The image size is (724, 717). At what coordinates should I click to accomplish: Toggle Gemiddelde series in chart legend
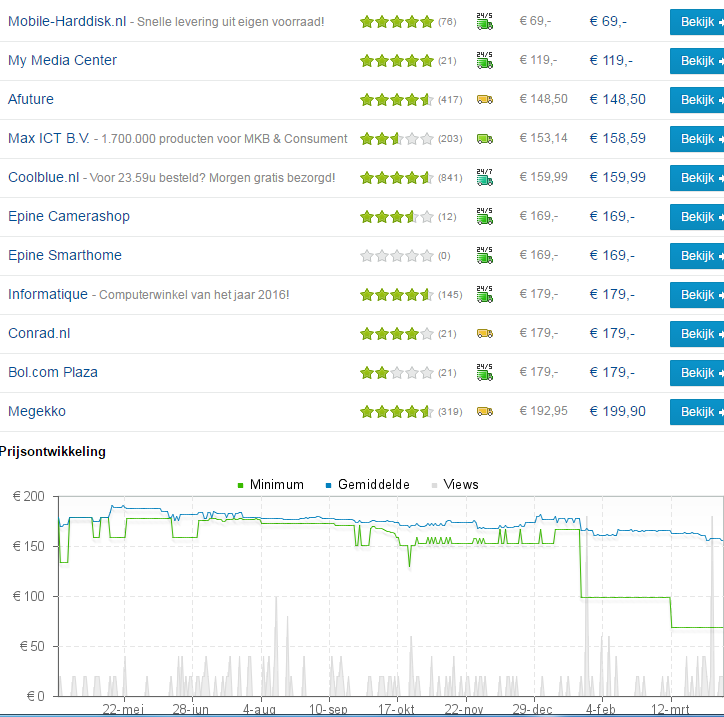(x=368, y=484)
